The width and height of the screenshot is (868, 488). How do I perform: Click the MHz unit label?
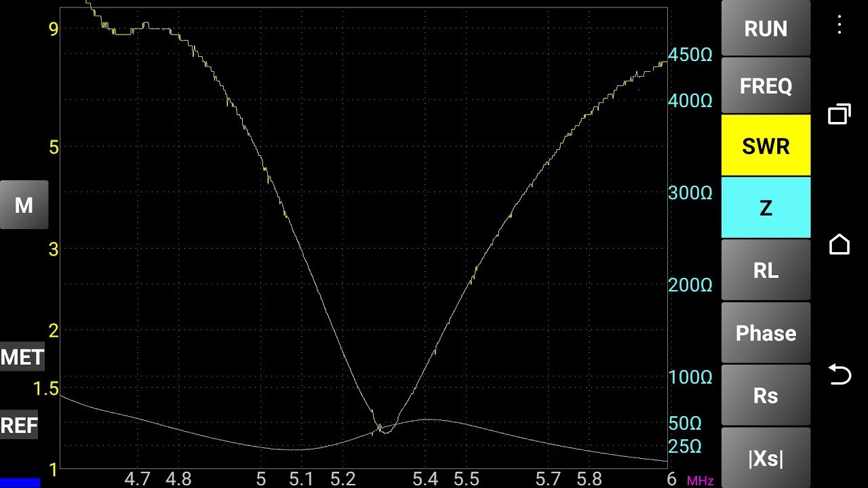tap(701, 481)
